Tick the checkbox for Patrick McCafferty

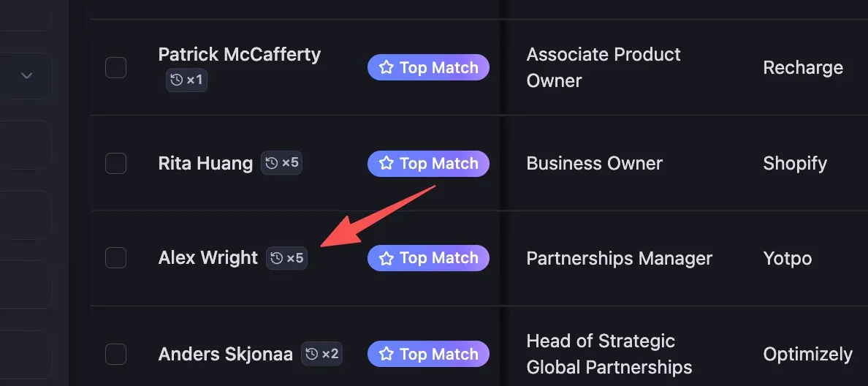click(x=115, y=67)
